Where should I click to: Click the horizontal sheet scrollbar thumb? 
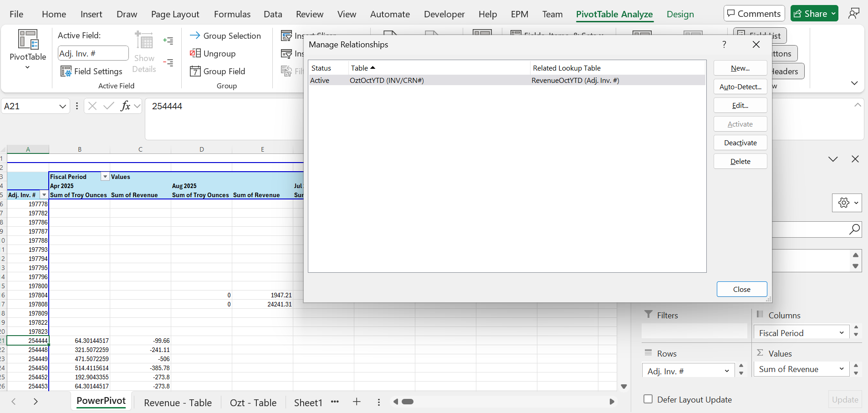coord(408,402)
